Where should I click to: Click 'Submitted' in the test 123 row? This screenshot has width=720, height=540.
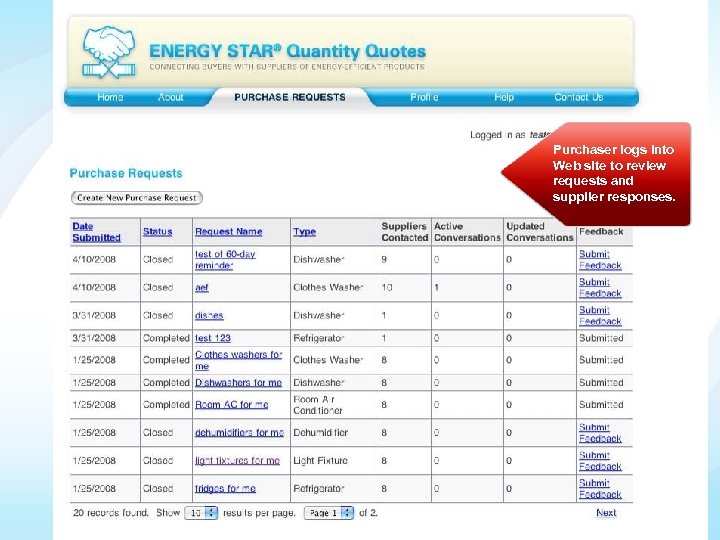click(601, 338)
